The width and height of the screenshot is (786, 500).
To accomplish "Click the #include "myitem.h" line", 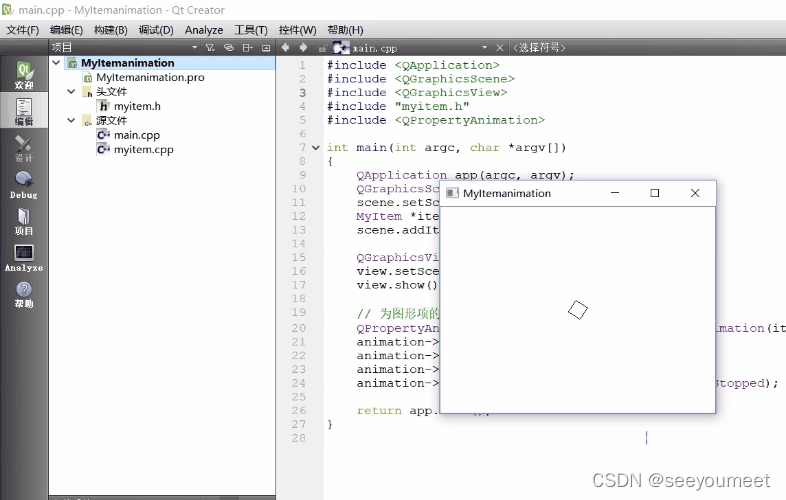I will click(398, 106).
